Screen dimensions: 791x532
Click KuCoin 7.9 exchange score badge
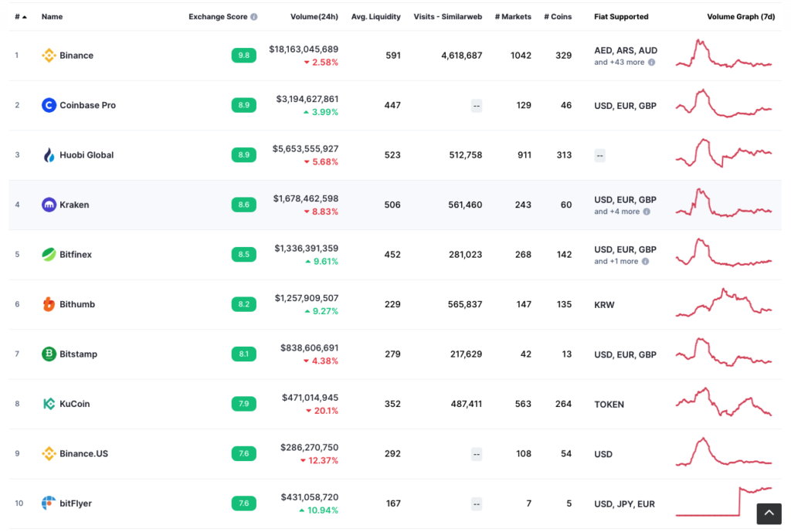tap(243, 404)
